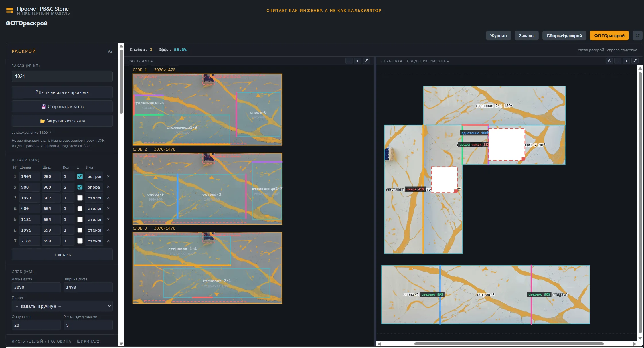The image size is (644, 348).
Task: Uncheck the checkbox in row 2 (опора)
Action: point(80,187)
